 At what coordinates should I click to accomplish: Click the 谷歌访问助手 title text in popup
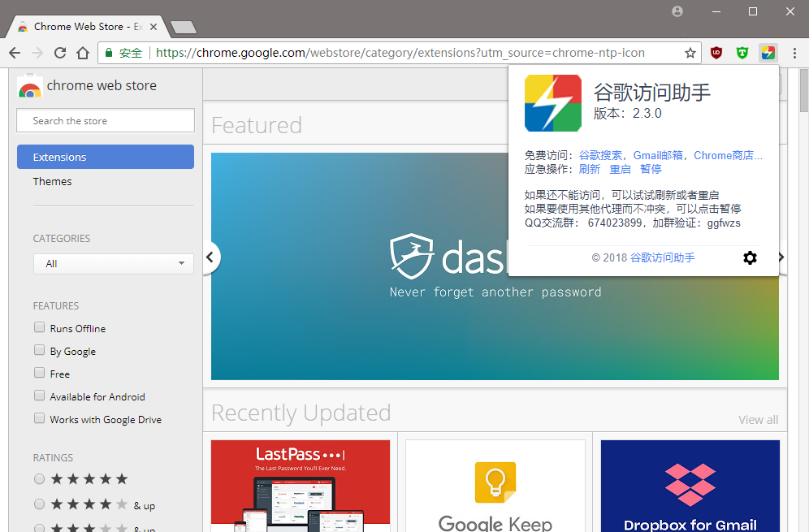[651, 93]
